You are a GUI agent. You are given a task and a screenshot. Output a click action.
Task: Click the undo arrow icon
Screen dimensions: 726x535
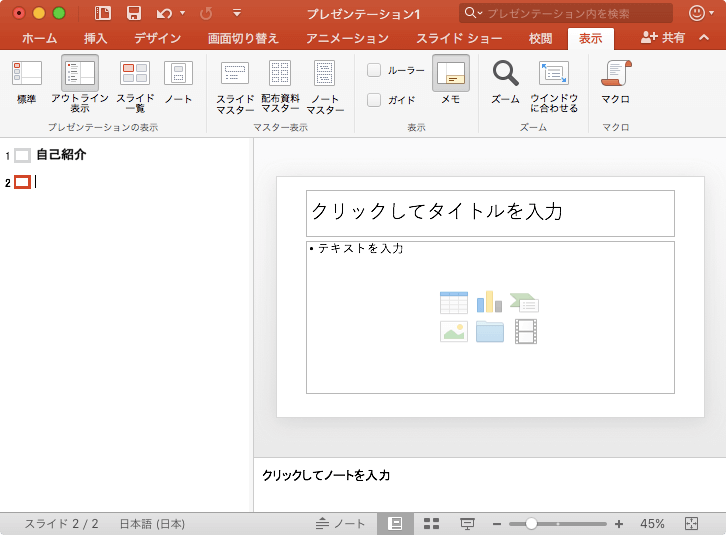[164, 13]
